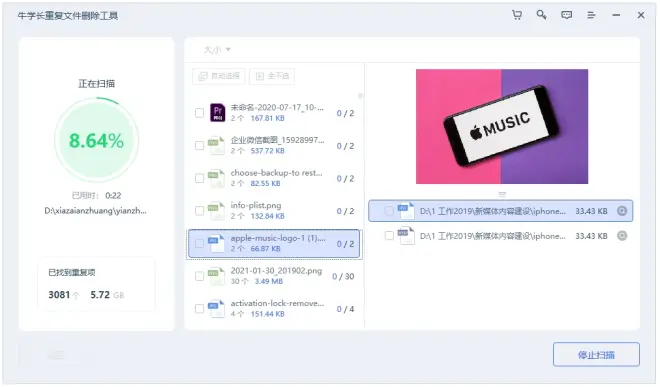Click the key registration icon
The width and height of the screenshot is (660, 387).
pyautogui.click(x=541, y=15)
